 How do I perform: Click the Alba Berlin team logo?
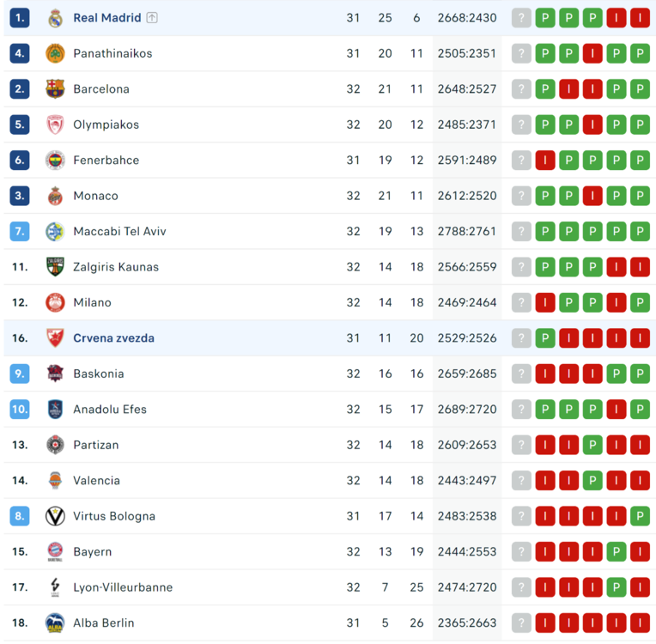coord(55,623)
